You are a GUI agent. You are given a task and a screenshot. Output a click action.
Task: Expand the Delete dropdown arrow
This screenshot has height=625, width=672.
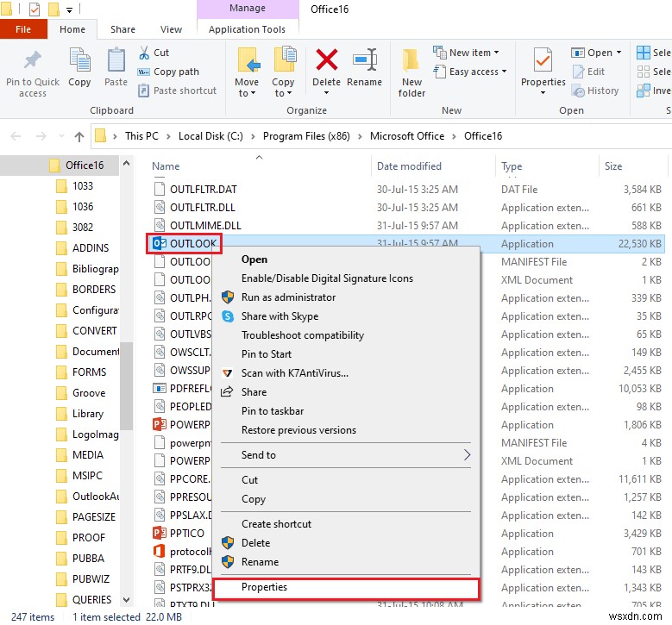click(x=326, y=93)
